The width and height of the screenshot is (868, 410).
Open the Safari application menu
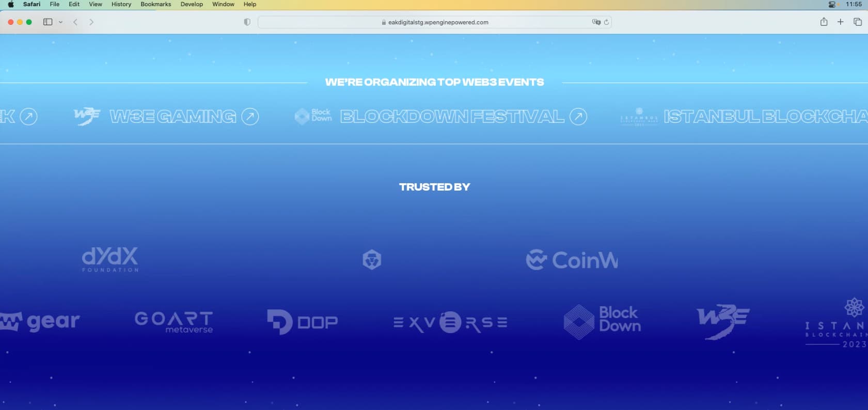click(31, 4)
